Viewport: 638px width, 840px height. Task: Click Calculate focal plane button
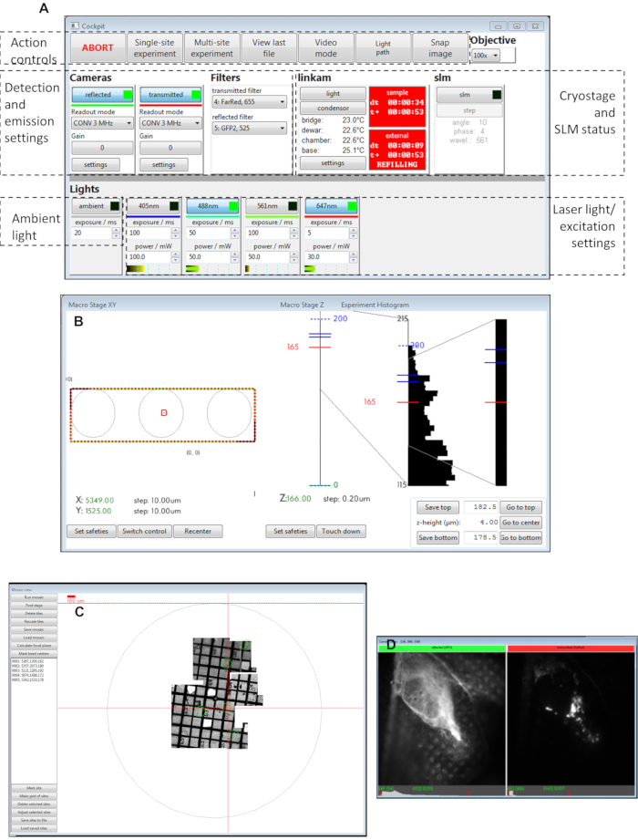click(34, 646)
